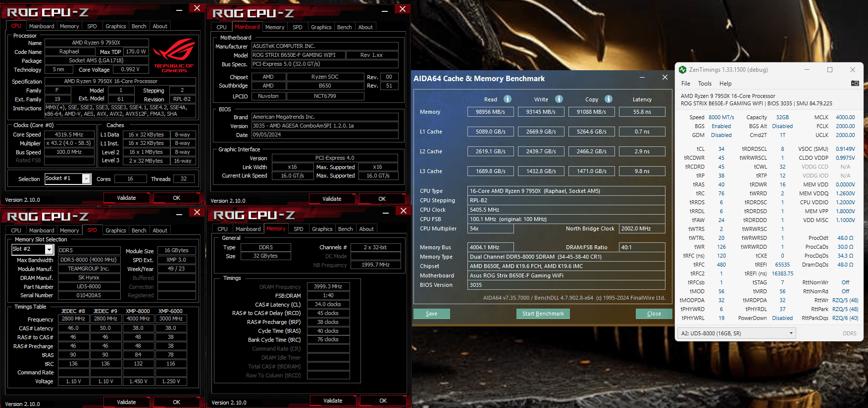This screenshot has height=408, width=868.
Task: Click the Speed value 8000 MT/s in ZenTimings
Action: [721, 117]
